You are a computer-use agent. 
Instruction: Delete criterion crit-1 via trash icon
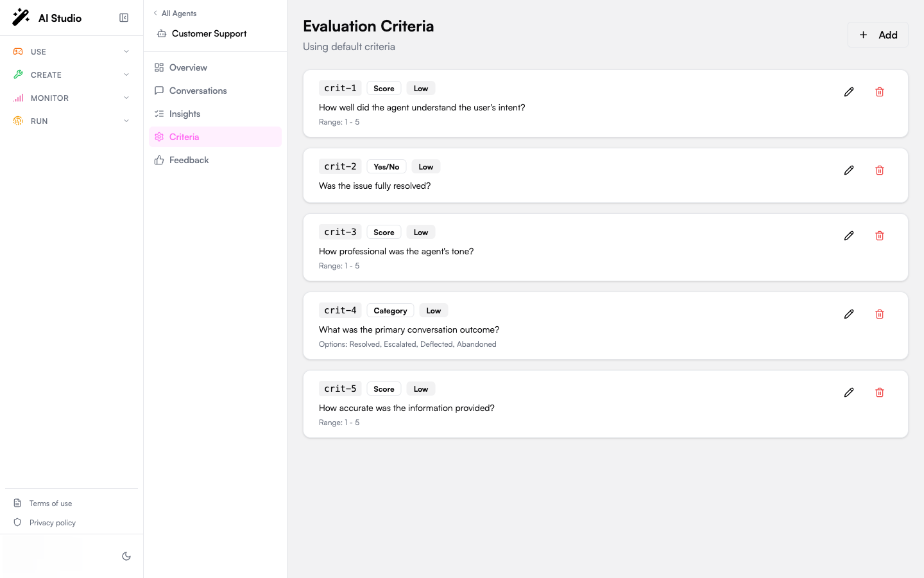tap(880, 92)
